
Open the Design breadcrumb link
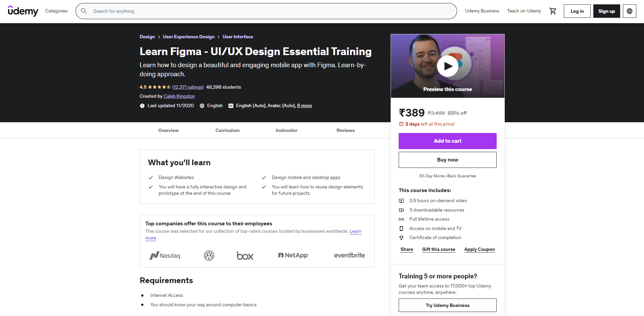pyautogui.click(x=147, y=37)
